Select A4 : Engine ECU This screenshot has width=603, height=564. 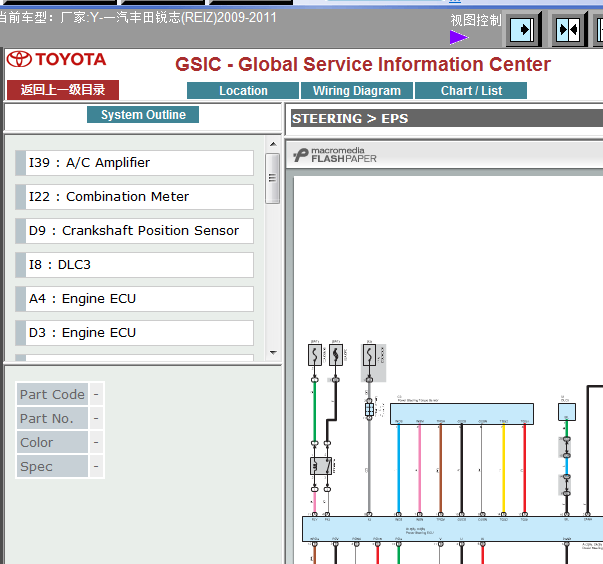[134, 299]
